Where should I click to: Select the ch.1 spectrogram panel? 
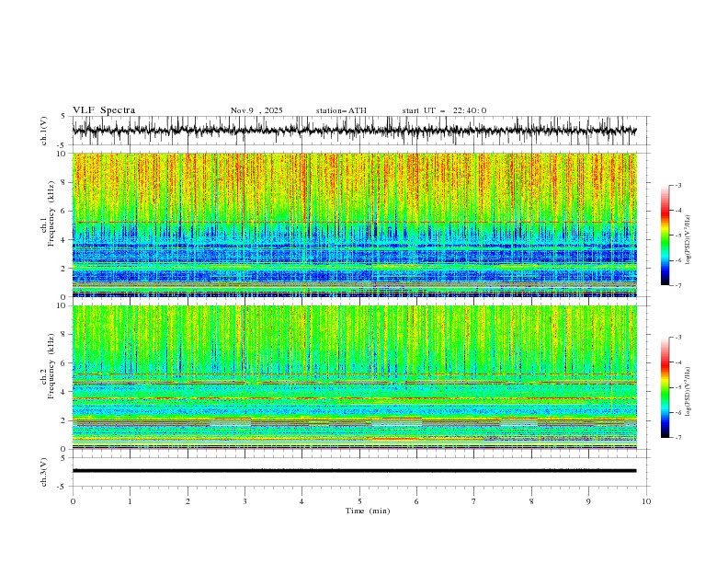pos(354,224)
